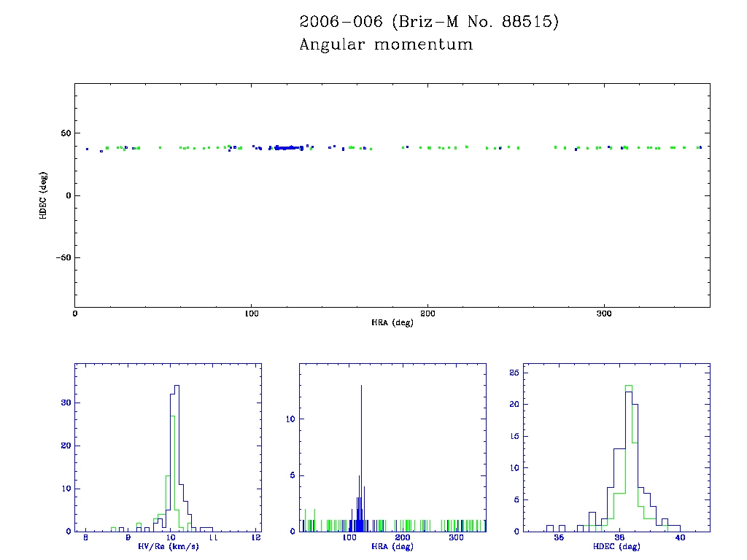Click the "HRA (deg)" label under scatter plot
Viewport: 747px width, 560px height.
tap(392, 322)
